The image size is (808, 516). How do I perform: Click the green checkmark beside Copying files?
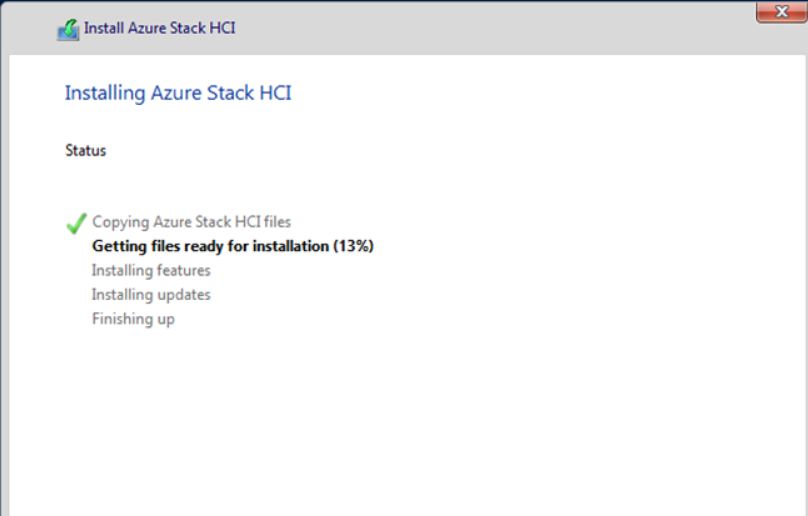tap(76, 223)
